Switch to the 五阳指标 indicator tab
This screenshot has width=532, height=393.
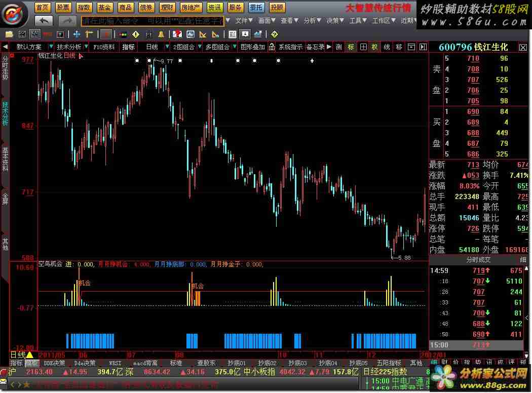389,363
